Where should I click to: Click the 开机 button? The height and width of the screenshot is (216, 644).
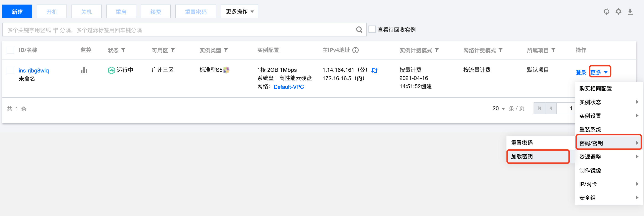(52, 11)
